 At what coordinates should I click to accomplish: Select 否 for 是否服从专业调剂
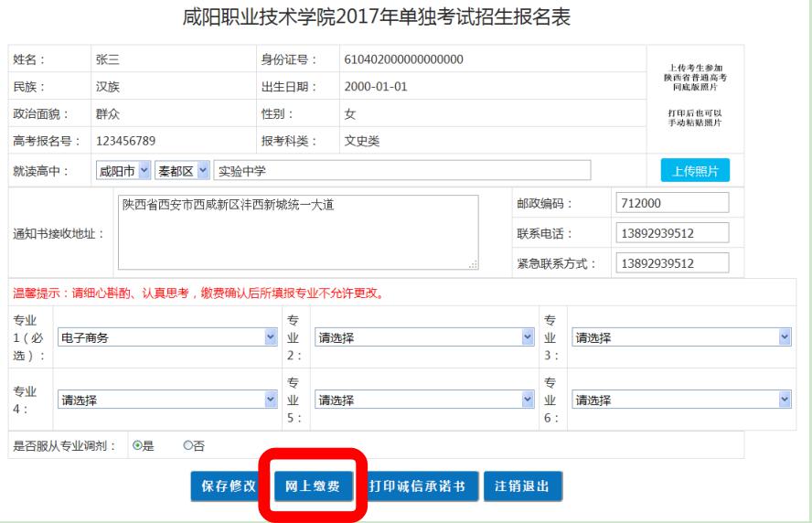[x=188, y=445]
